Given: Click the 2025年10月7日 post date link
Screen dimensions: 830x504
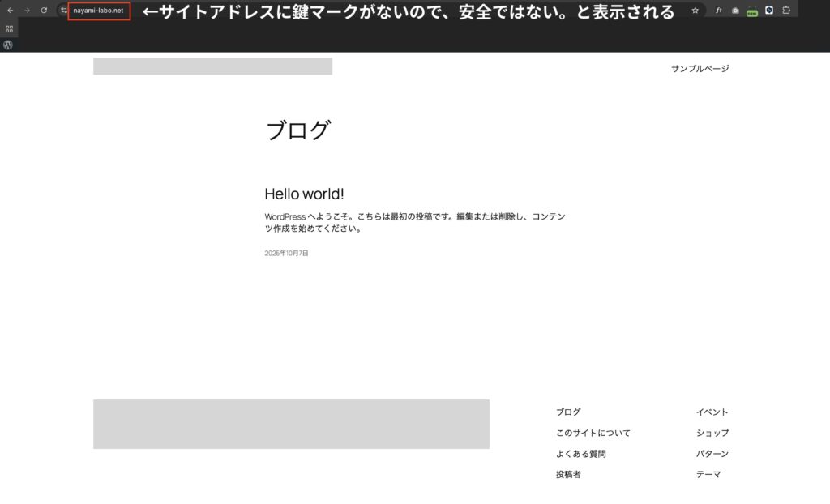Looking at the screenshot, I should point(286,254).
